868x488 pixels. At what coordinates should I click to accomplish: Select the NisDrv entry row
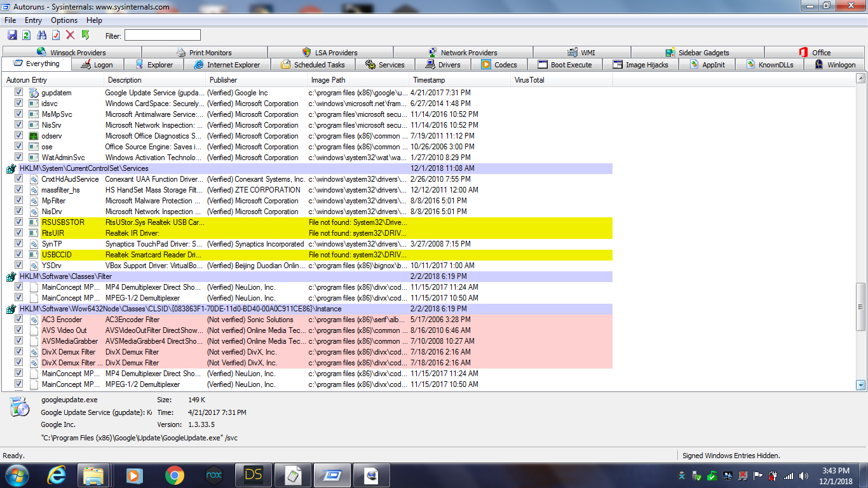[x=307, y=212]
